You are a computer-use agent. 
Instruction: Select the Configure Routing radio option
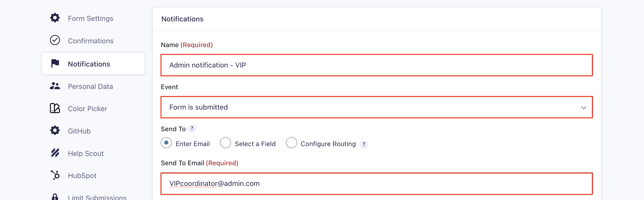[292, 143]
